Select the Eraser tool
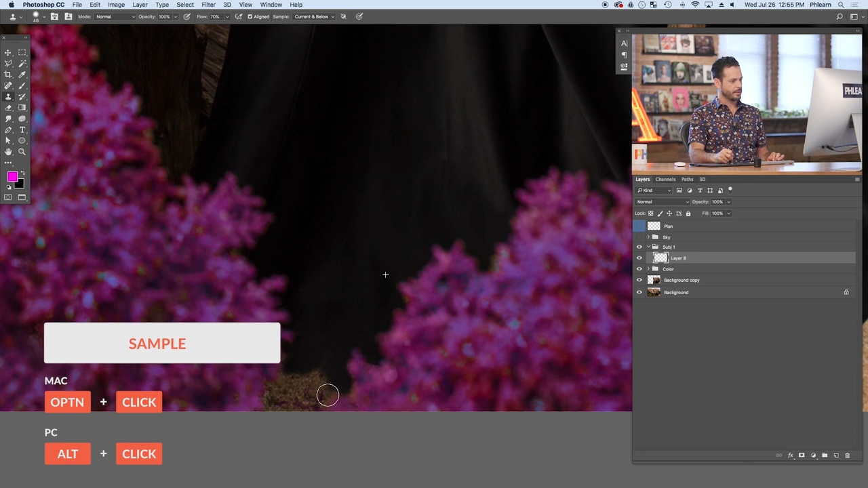 pyautogui.click(x=8, y=108)
